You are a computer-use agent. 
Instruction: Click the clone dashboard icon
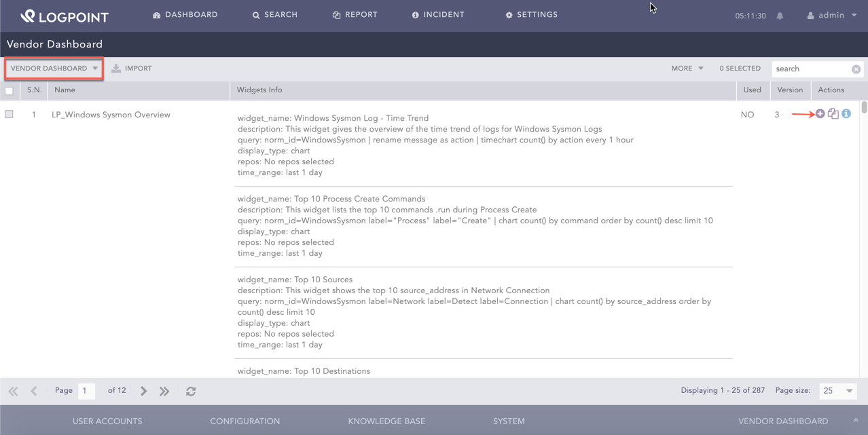(x=833, y=114)
